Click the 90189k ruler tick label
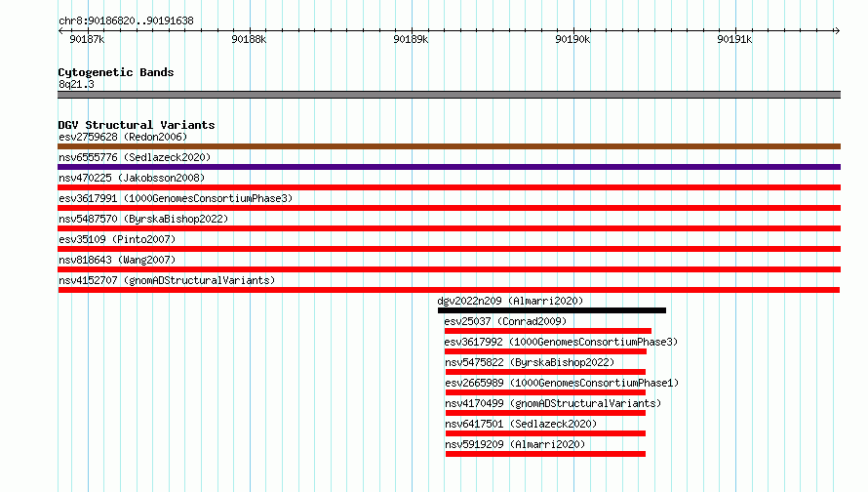The height and width of the screenshot is (492, 868). tap(411, 39)
